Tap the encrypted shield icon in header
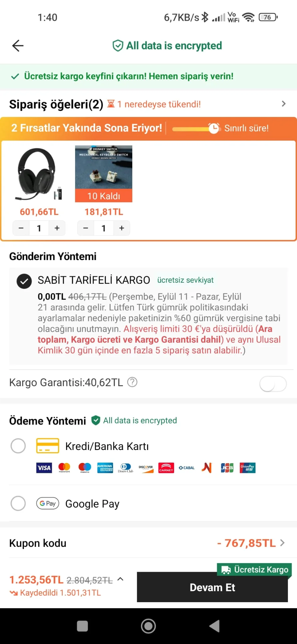Screen dimensions: 297x644 point(118,46)
